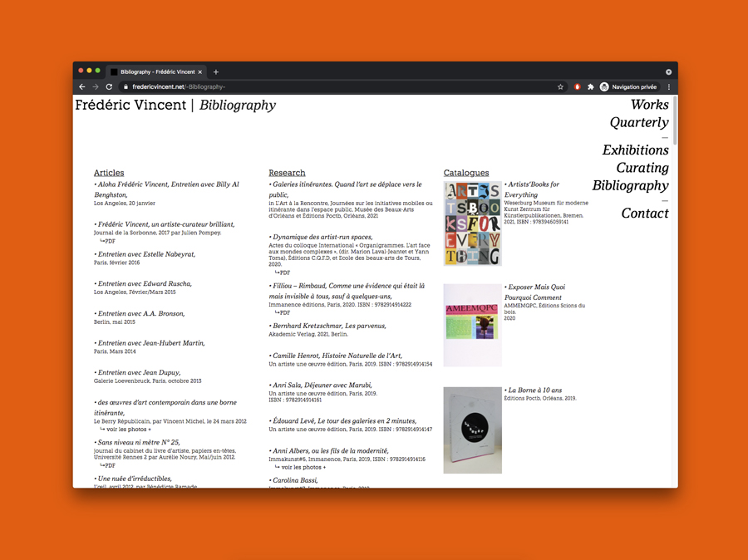Close the Bibliography browser tab
Screen dimensions: 748x560
coord(199,72)
